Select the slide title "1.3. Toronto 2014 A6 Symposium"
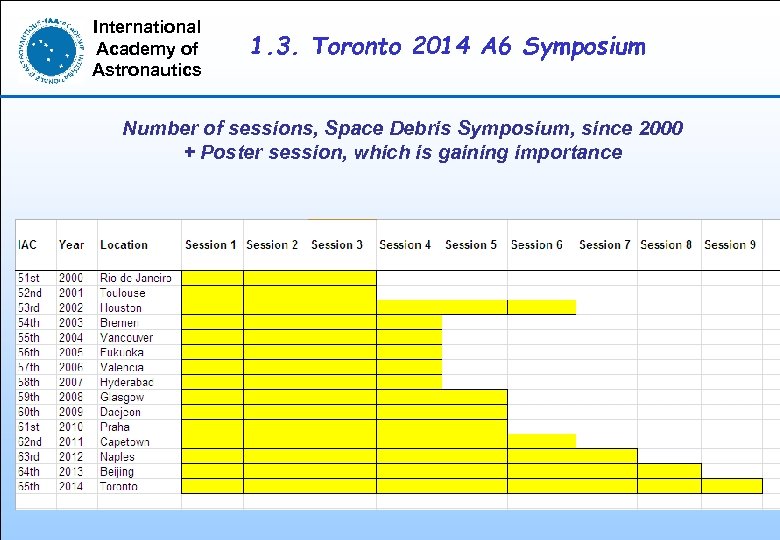The image size is (780, 540). click(448, 46)
